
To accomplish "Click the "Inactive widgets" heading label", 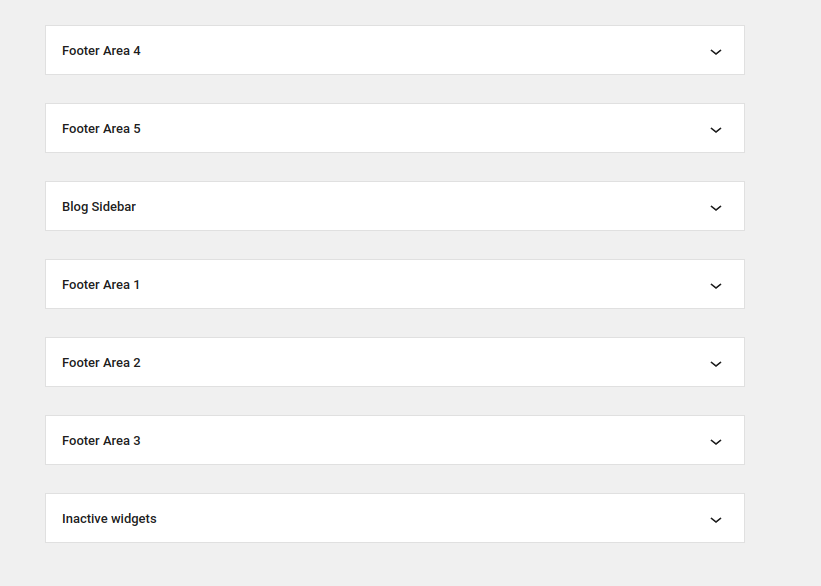I will pyautogui.click(x=109, y=518).
